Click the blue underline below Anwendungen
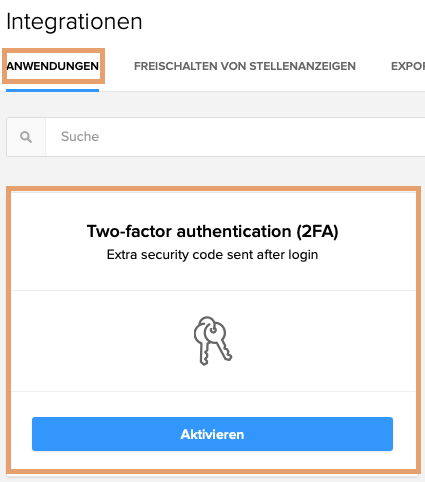This screenshot has width=425, height=482. [x=53, y=90]
